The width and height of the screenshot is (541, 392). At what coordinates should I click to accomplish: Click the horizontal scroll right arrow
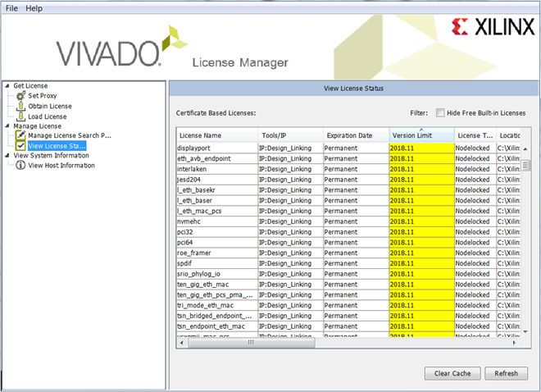(x=514, y=343)
